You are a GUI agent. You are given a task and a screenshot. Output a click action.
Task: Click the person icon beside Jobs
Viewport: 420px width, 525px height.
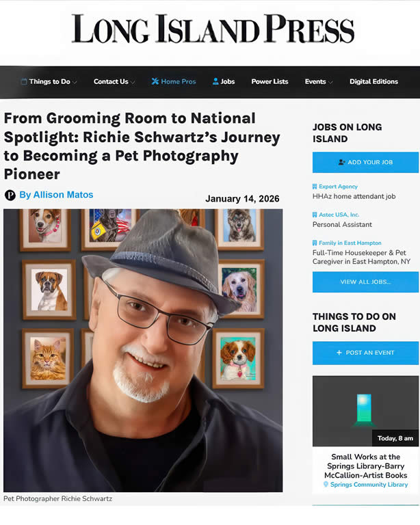click(x=215, y=81)
